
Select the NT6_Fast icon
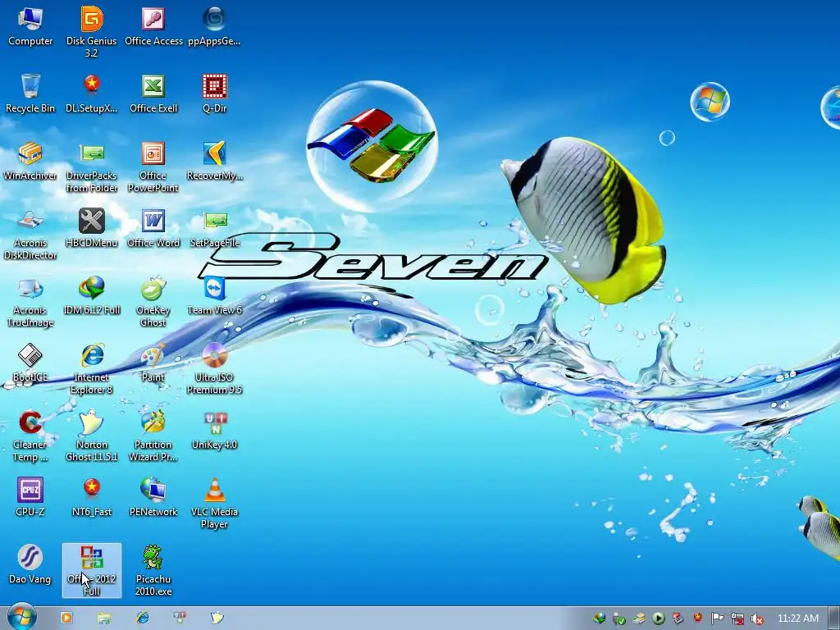pyautogui.click(x=92, y=497)
